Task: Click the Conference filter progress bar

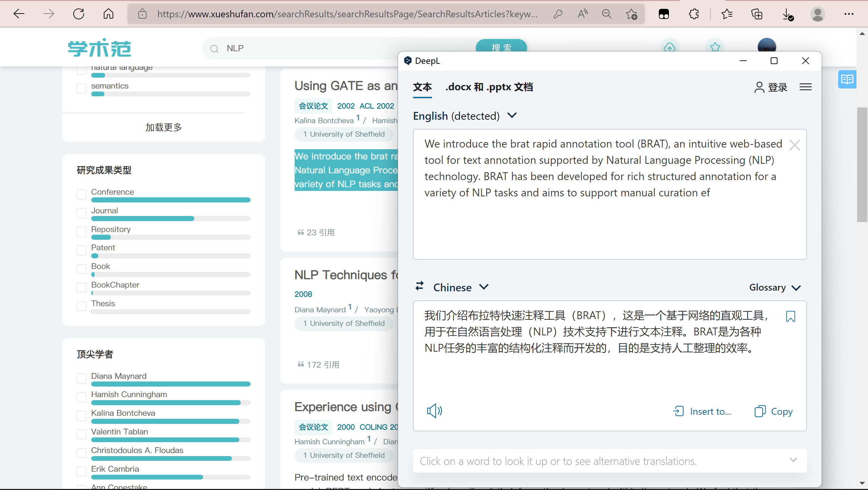Action: coord(171,200)
